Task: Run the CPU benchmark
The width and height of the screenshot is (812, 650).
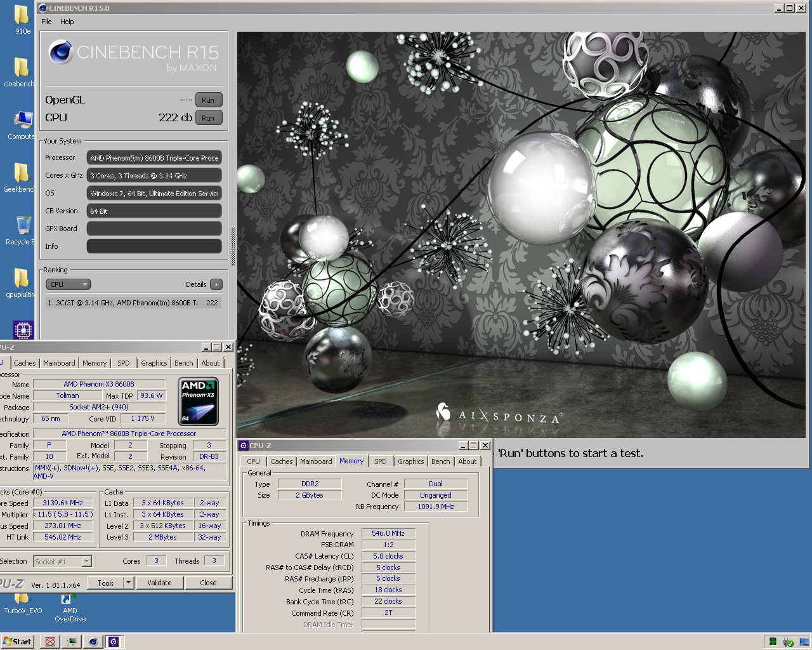Action: [x=209, y=118]
